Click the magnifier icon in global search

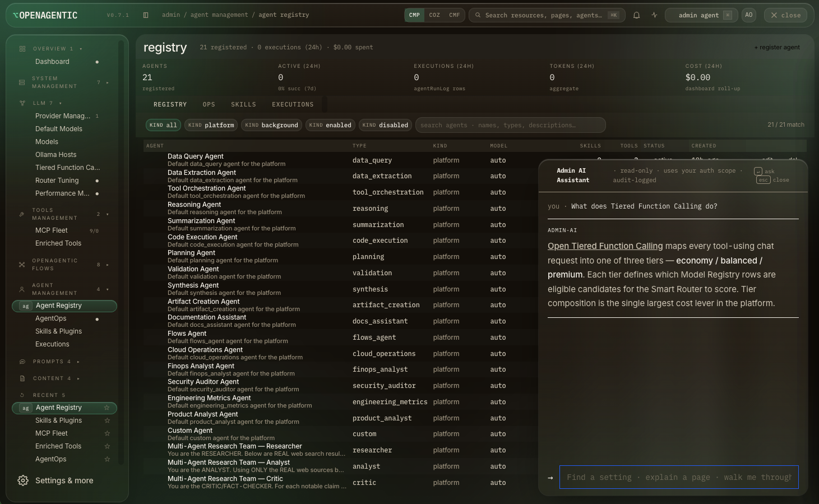coord(478,15)
